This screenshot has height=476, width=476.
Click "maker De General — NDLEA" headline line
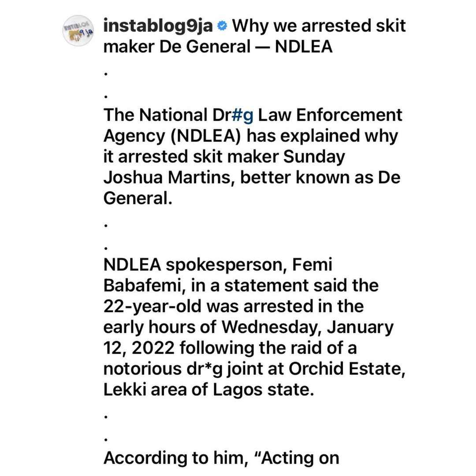[x=218, y=47]
